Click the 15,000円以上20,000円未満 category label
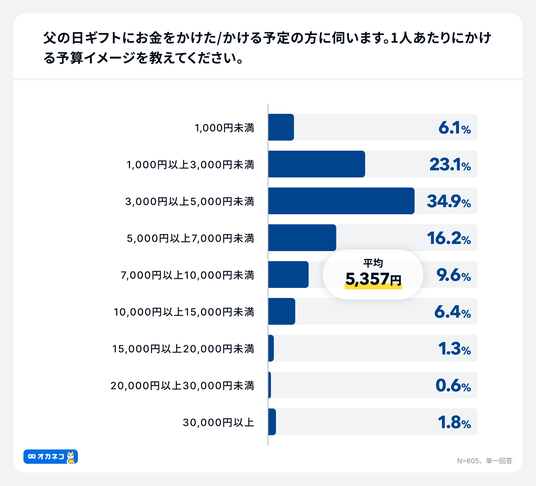 click(183, 349)
